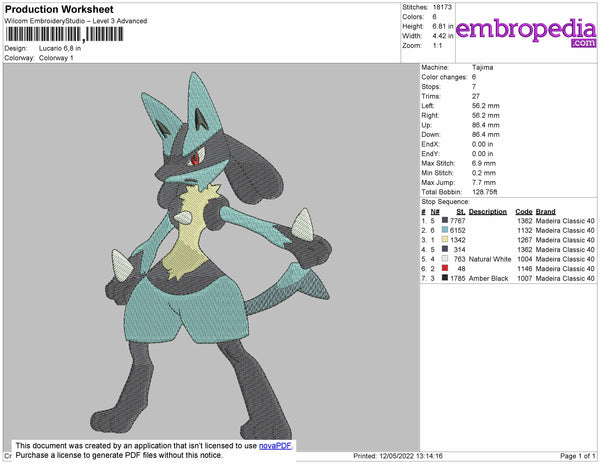Click the Up value '86.4 mm'
The width and height of the screenshot is (600, 464).
click(x=486, y=125)
